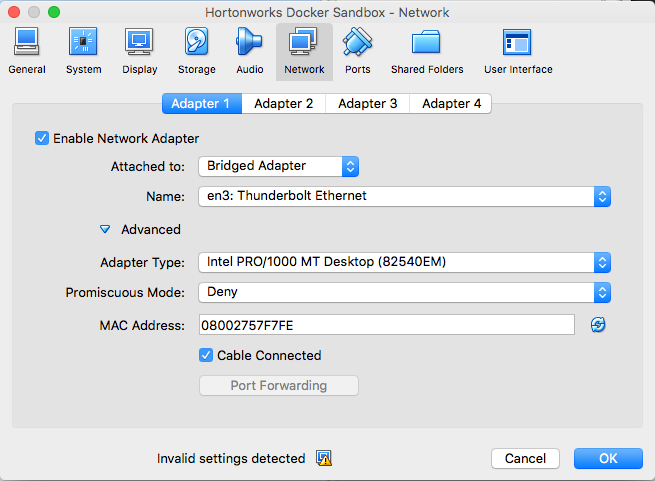The image size is (655, 481).
Task: Toggle the Cable Connected checkbox
Action: click(x=206, y=355)
